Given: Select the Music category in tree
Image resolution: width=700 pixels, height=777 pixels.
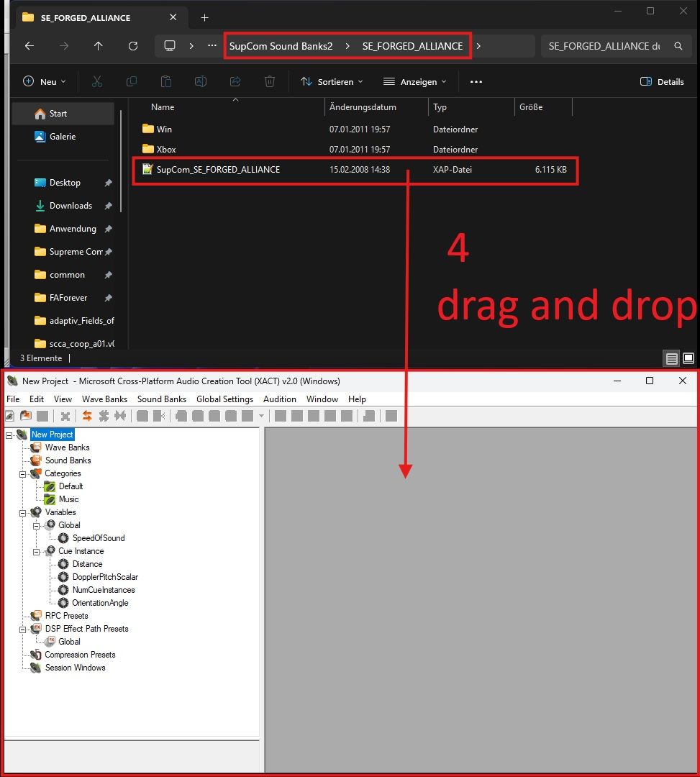Looking at the screenshot, I should (68, 499).
